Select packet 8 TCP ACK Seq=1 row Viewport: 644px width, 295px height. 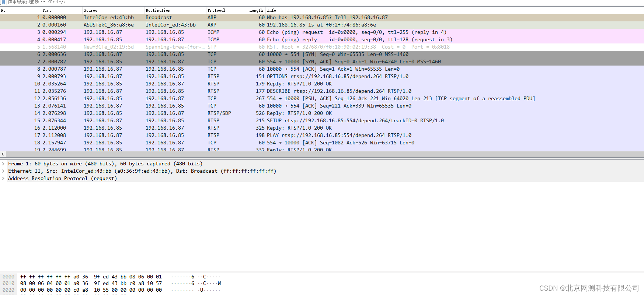coord(322,69)
